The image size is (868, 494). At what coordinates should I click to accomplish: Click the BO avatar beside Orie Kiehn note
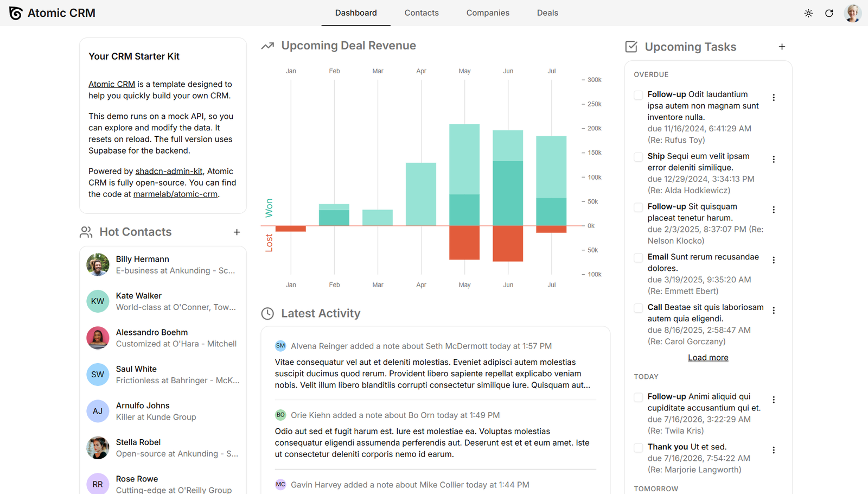coord(280,415)
